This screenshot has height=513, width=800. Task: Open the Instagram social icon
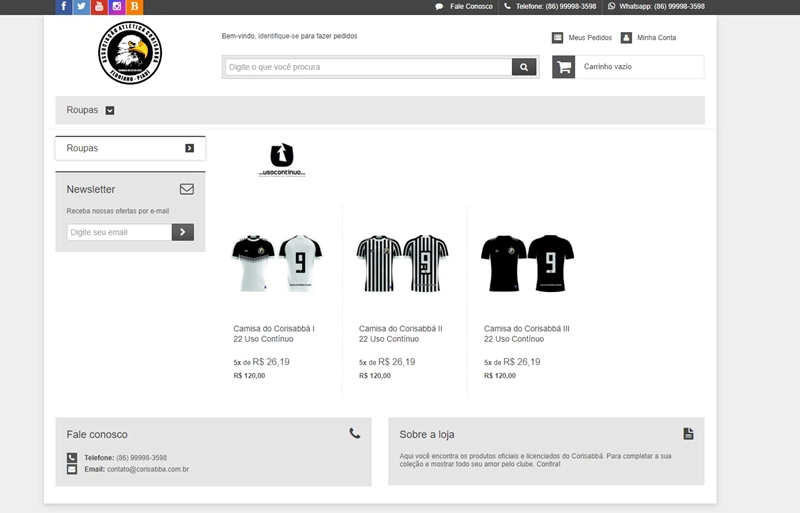(117, 7)
